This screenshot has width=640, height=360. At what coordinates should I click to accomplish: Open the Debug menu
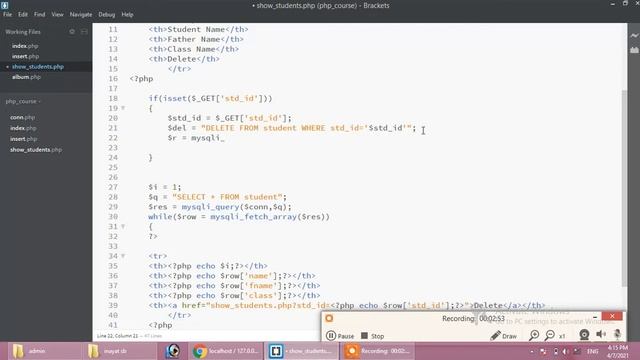coord(107,14)
